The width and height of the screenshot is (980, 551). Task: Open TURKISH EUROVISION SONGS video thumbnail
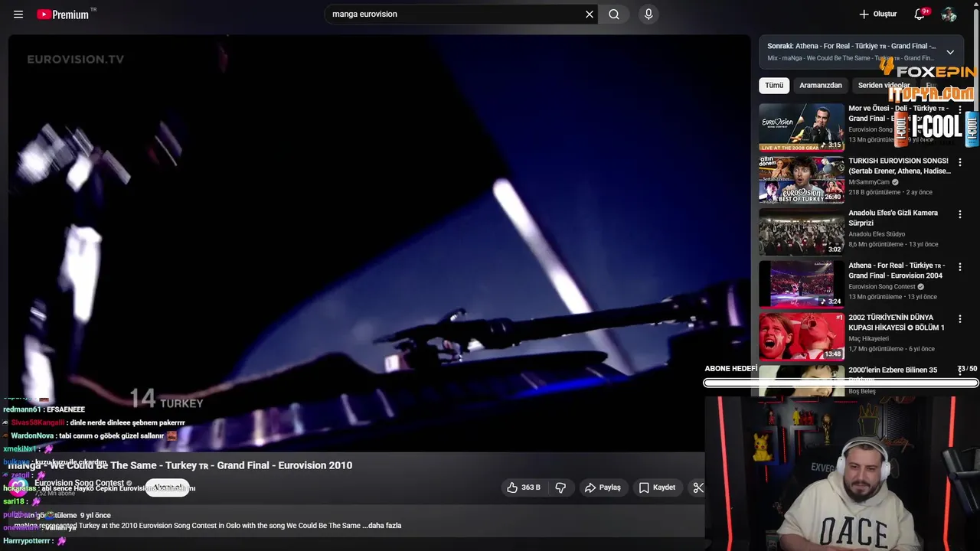(x=802, y=180)
